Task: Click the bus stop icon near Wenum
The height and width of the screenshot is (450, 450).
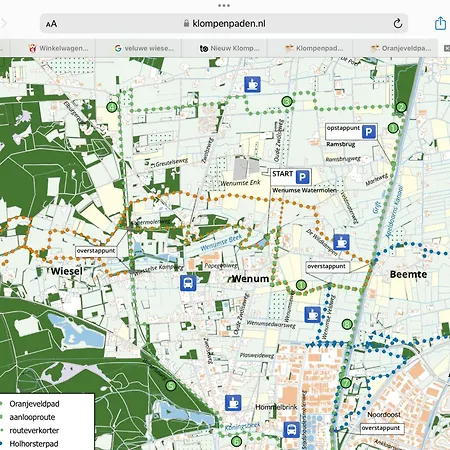Action: pos(188,283)
